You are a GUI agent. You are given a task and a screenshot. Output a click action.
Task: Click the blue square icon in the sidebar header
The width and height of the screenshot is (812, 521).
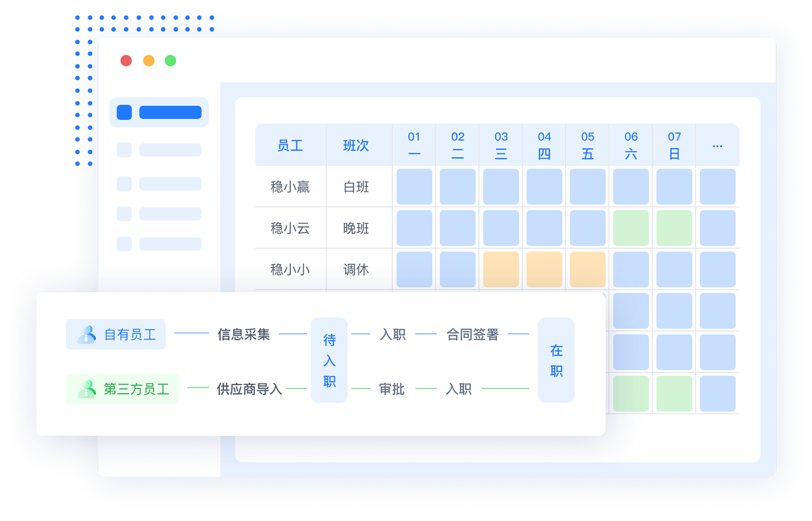[124, 112]
